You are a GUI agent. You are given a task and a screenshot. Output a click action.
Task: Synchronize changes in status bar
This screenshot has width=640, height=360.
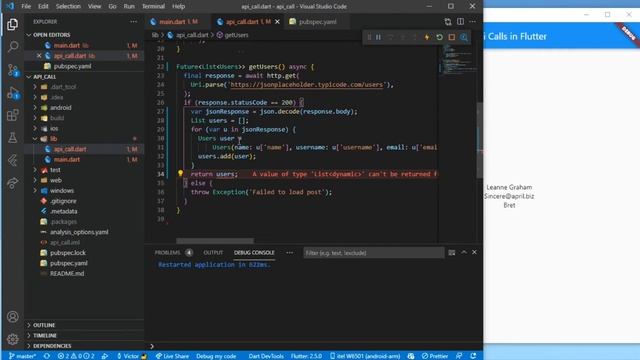click(47, 356)
